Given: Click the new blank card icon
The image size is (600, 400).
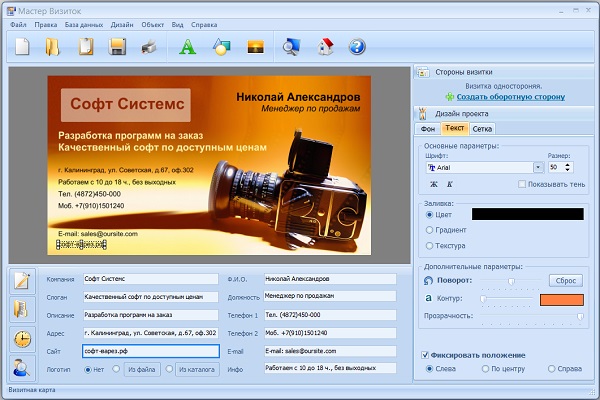Looking at the screenshot, I should (24, 46).
